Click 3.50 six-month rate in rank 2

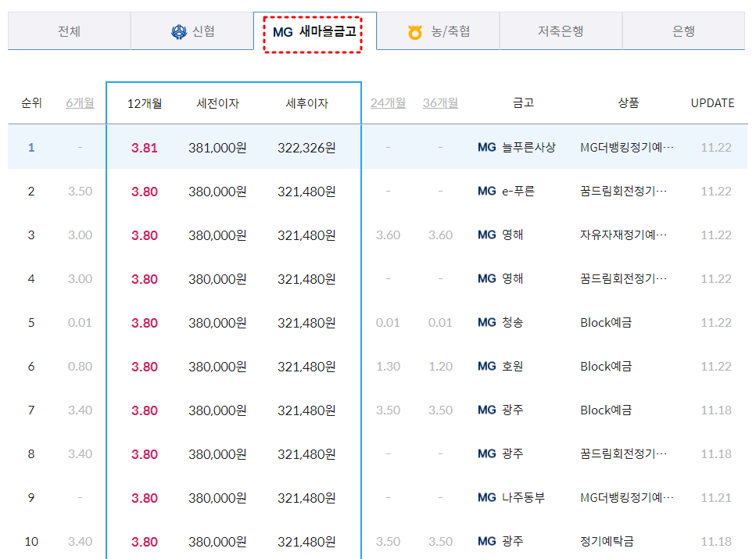[x=80, y=191]
